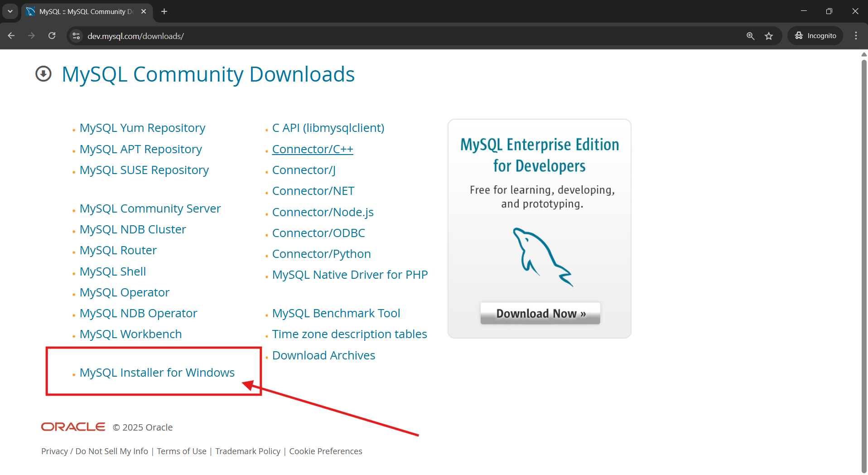The height and width of the screenshot is (475, 868).
Task: Click the Oracle logo in footer
Action: (73, 427)
